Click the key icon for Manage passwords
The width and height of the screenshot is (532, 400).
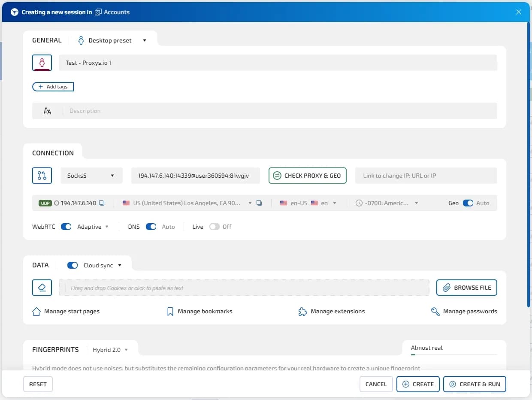pos(435,311)
